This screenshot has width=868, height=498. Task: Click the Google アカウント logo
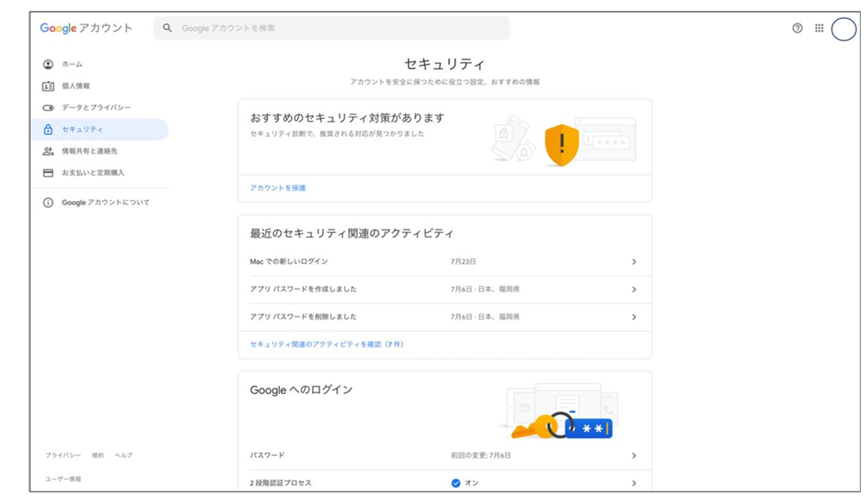tap(86, 28)
